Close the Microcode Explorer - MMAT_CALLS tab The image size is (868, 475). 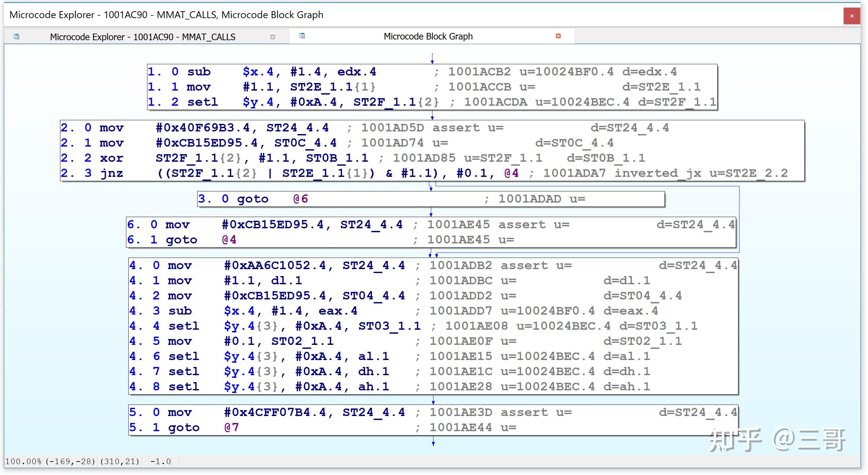click(x=273, y=37)
